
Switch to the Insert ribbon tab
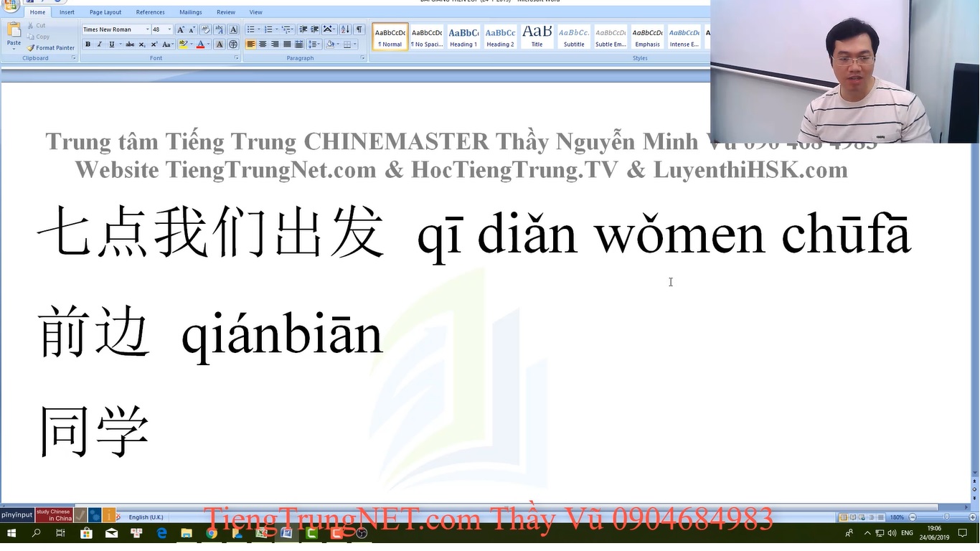tap(67, 12)
